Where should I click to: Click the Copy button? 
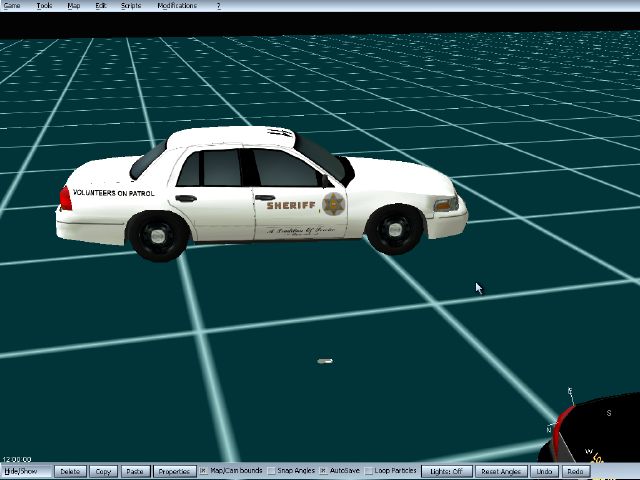pos(103,471)
